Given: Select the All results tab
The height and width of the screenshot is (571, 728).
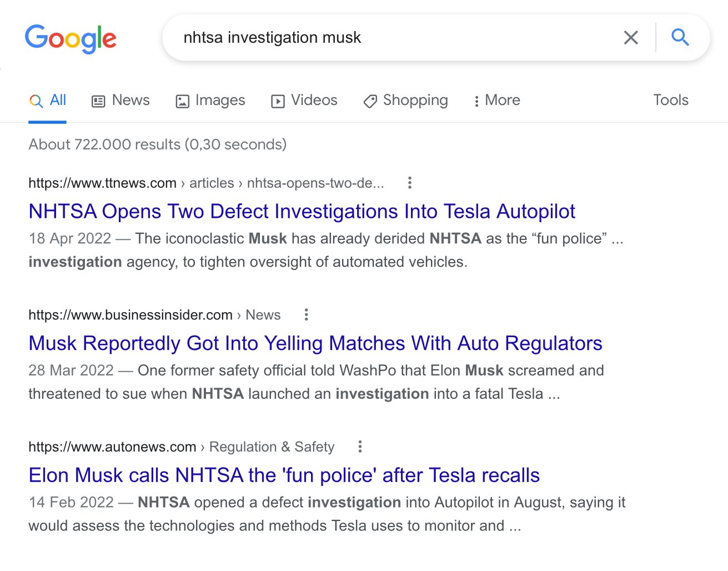Looking at the screenshot, I should (x=48, y=101).
